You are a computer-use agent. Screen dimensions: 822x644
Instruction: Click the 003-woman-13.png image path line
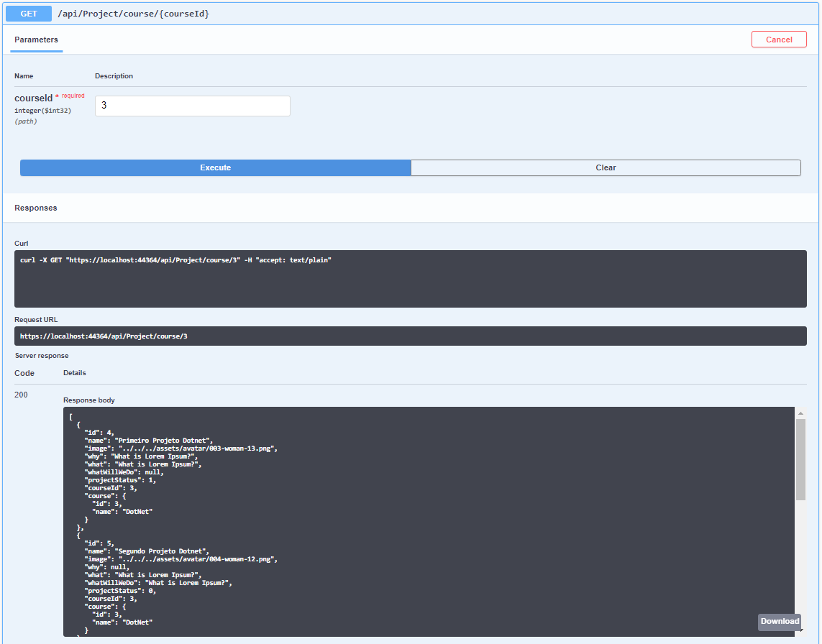click(181, 448)
